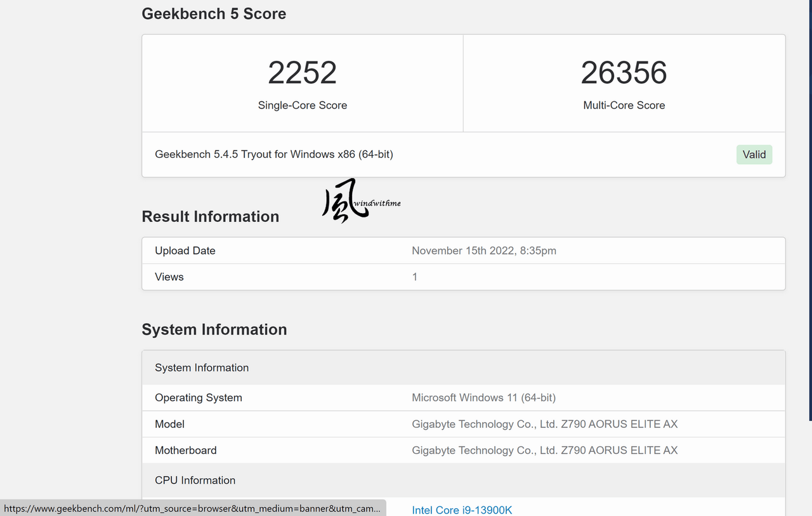Viewport: 812px width, 516px height.
Task: Open the Intel Core i9-13900K link
Action: tap(462, 510)
